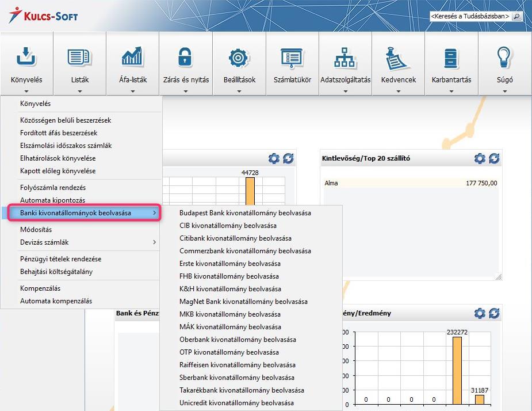Choose Folyószámla rendezés from the menu
This screenshot has width=532, height=411.
(81, 188)
